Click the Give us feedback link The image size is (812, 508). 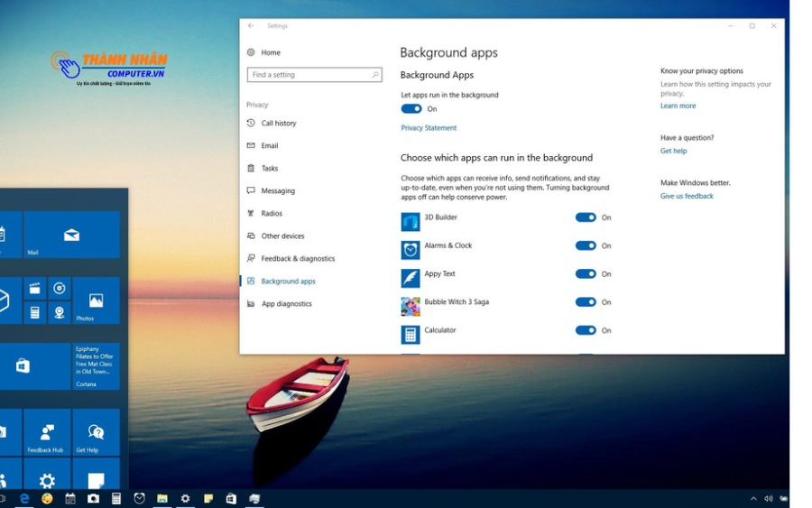coord(687,196)
